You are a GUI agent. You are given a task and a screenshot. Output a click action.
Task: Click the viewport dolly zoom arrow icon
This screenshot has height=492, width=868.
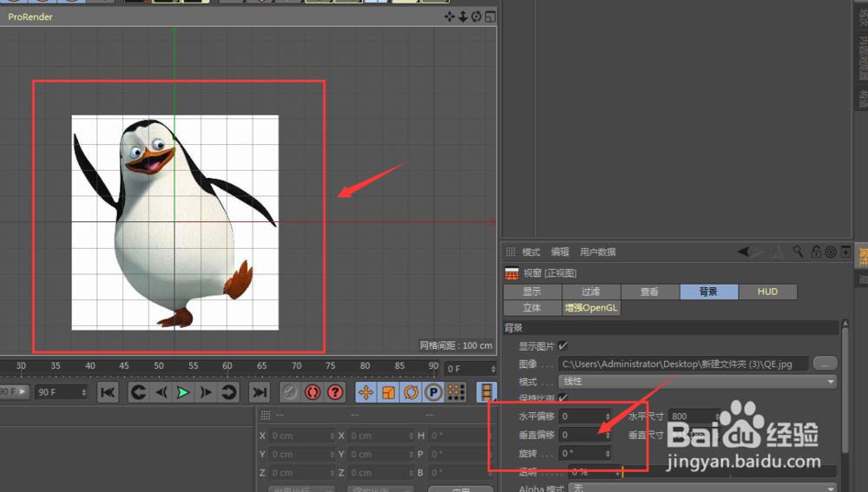click(x=463, y=16)
